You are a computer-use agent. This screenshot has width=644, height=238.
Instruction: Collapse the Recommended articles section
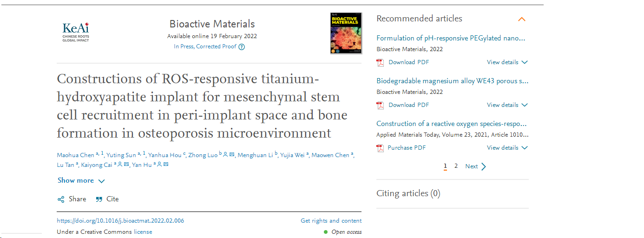click(522, 20)
